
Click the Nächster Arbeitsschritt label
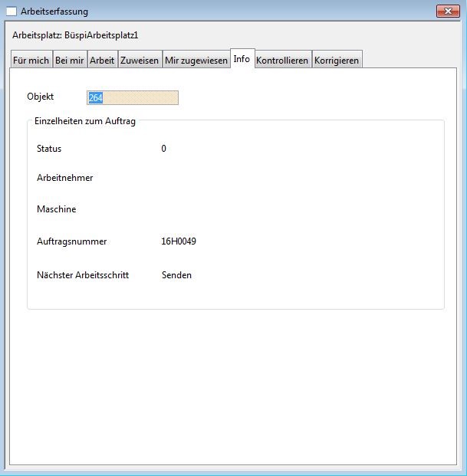[x=83, y=275]
